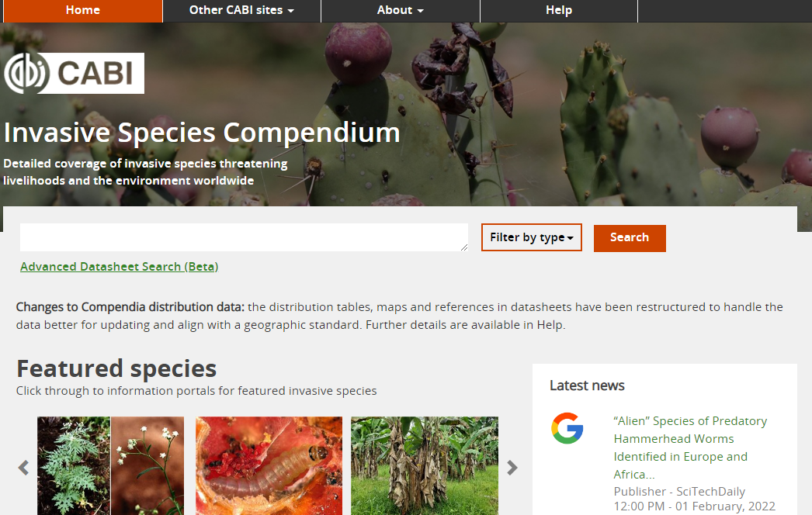The image size is (812, 515).
Task: Focus the search text box
Action: tap(244, 237)
